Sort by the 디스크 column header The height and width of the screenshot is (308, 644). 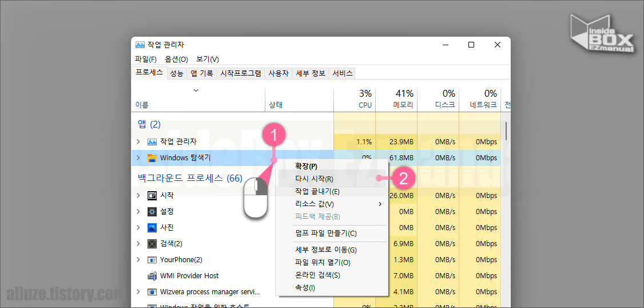445,105
